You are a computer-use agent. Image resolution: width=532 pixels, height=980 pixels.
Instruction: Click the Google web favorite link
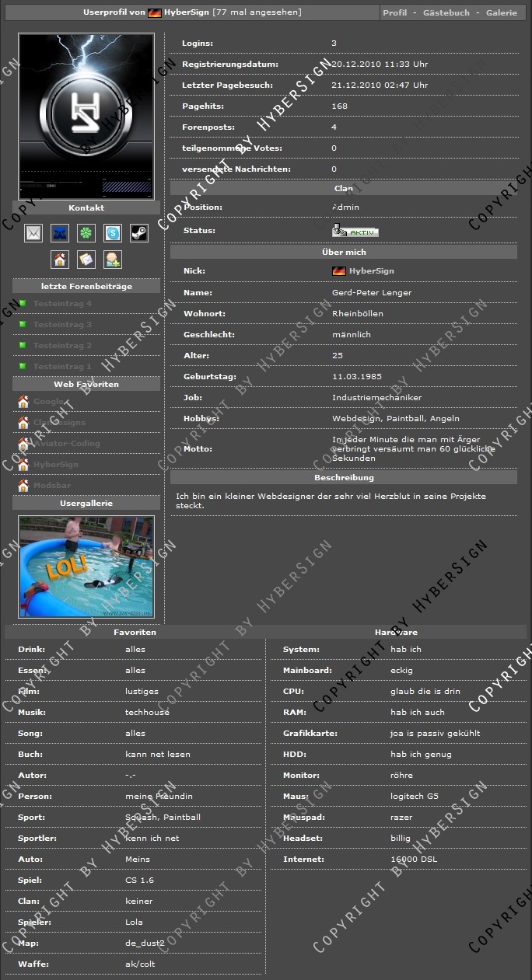pos(48,402)
